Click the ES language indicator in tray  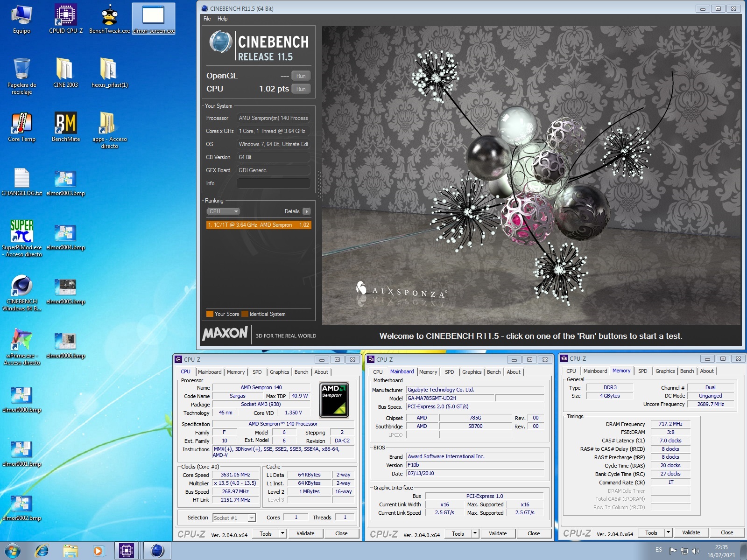(x=659, y=550)
